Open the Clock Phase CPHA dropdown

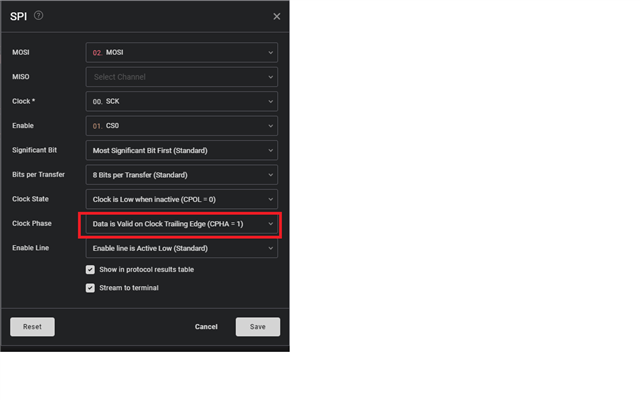tap(181, 224)
